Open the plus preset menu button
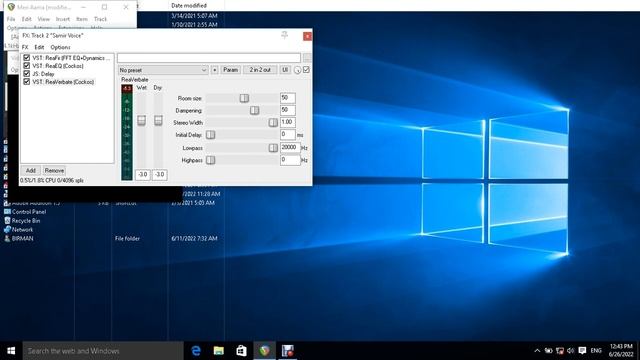 click(x=215, y=70)
